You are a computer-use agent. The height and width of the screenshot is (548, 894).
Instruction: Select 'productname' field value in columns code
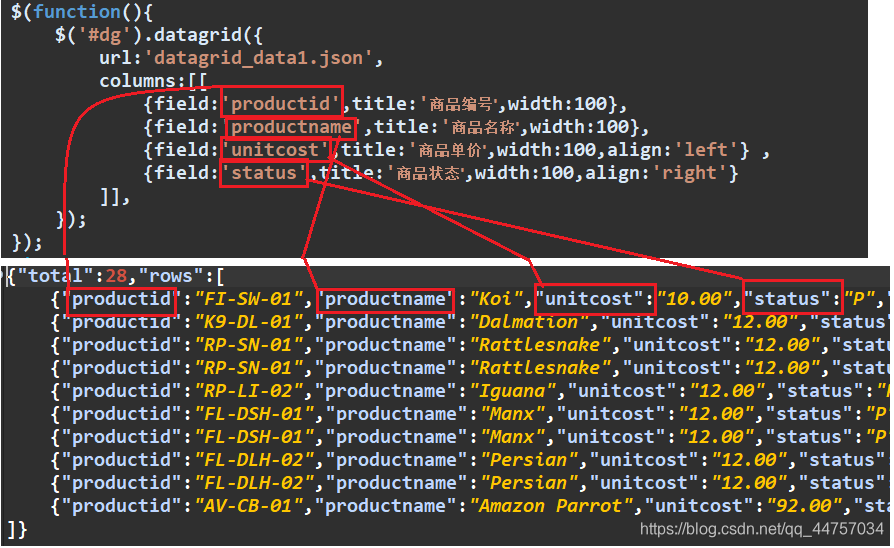click(x=291, y=127)
